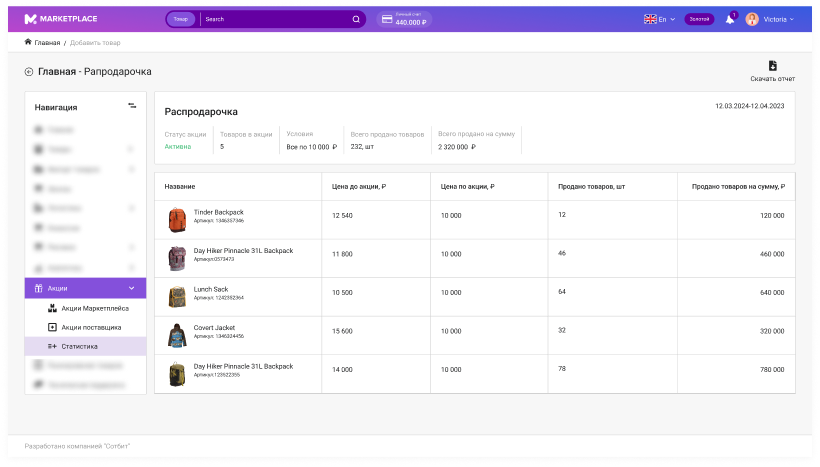
Task: Click the home icon in breadcrumbs
Action: tap(28, 43)
